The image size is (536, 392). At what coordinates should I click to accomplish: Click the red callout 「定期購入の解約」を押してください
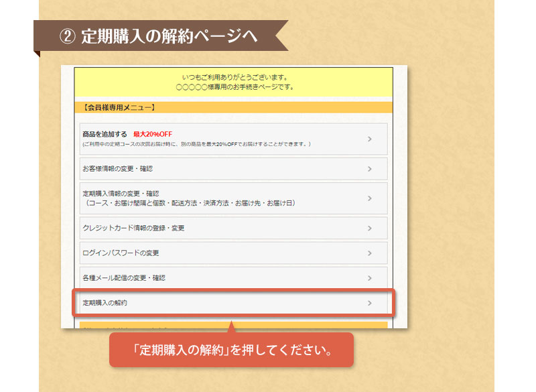(231, 350)
